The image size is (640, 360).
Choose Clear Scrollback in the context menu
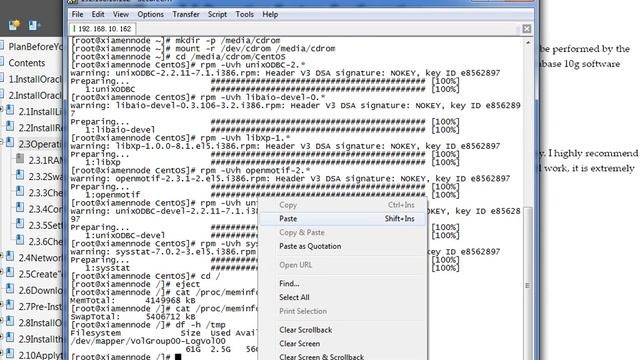pyautogui.click(x=342, y=330)
